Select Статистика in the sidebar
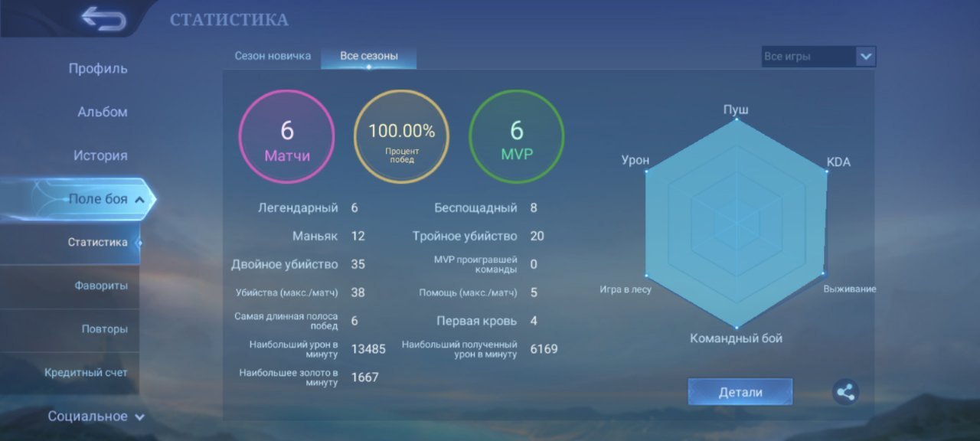This screenshot has width=980, height=441. pyautogui.click(x=97, y=243)
